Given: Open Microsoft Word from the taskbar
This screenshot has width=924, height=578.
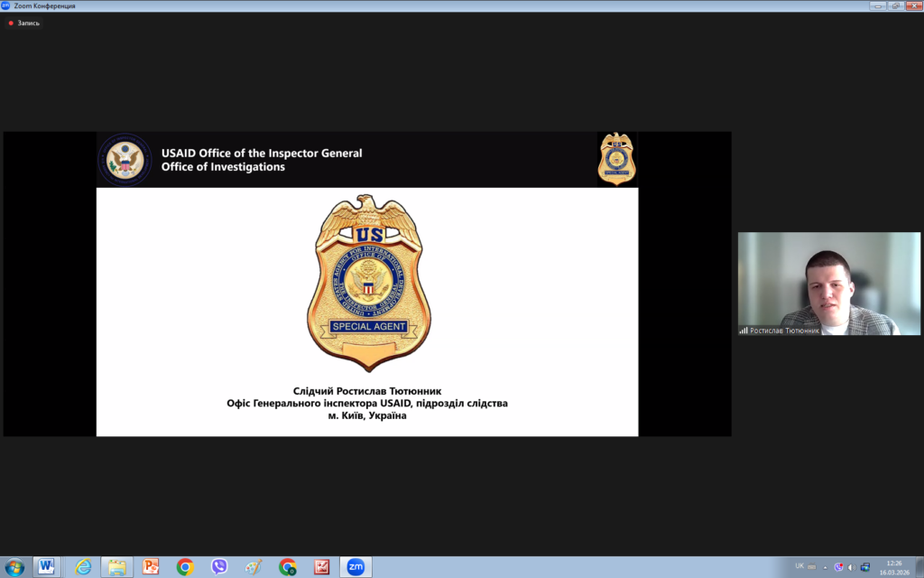Looking at the screenshot, I should coord(46,567).
